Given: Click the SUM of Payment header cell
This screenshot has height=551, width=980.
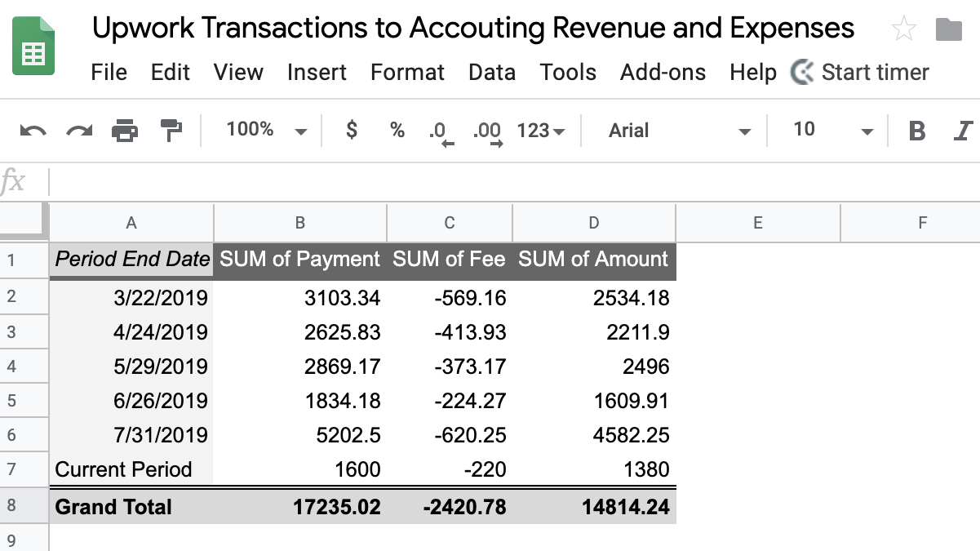Looking at the screenshot, I should click(300, 260).
